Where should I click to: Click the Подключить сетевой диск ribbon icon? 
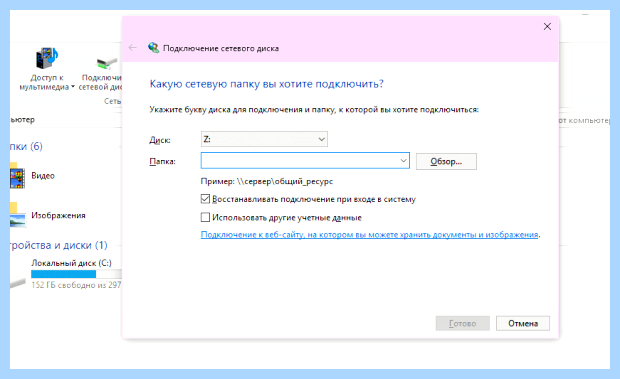click(x=107, y=63)
